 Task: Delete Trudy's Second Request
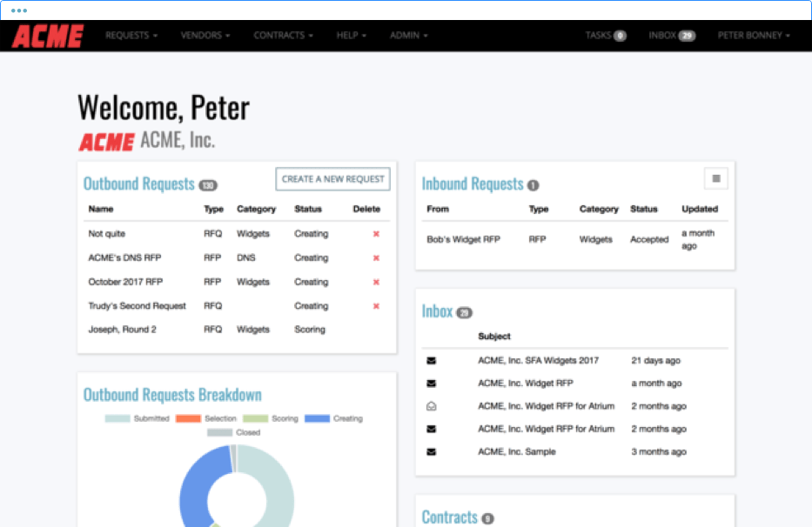pyautogui.click(x=377, y=306)
